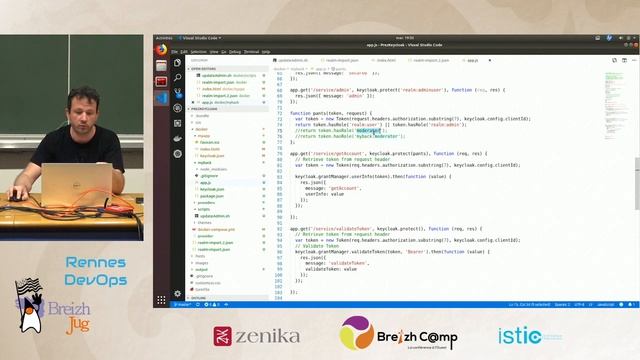This screenshot has height=360, width=640.
Task: Show Applications grid in Ubuntu dock
Action: [161, 300]
